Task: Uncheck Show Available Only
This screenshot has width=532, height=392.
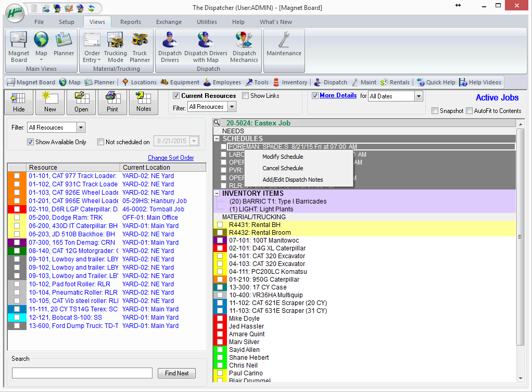Action: pos(30,142)
